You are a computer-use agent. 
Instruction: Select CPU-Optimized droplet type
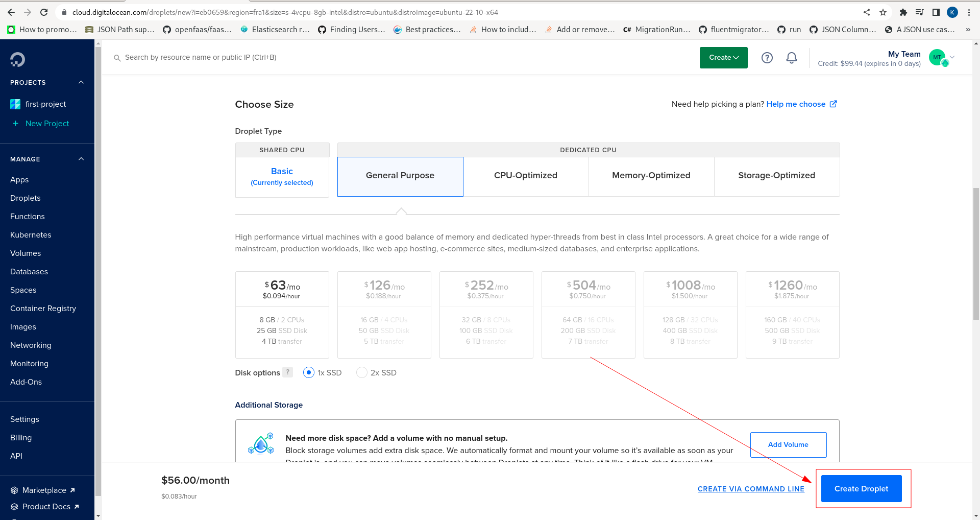(x=526, y=176)
